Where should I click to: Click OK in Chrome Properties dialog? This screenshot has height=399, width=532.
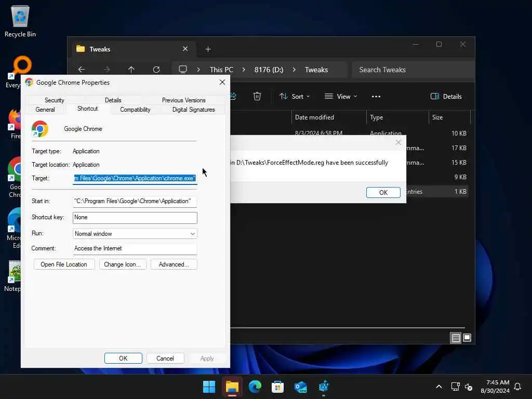click(123, 358)
